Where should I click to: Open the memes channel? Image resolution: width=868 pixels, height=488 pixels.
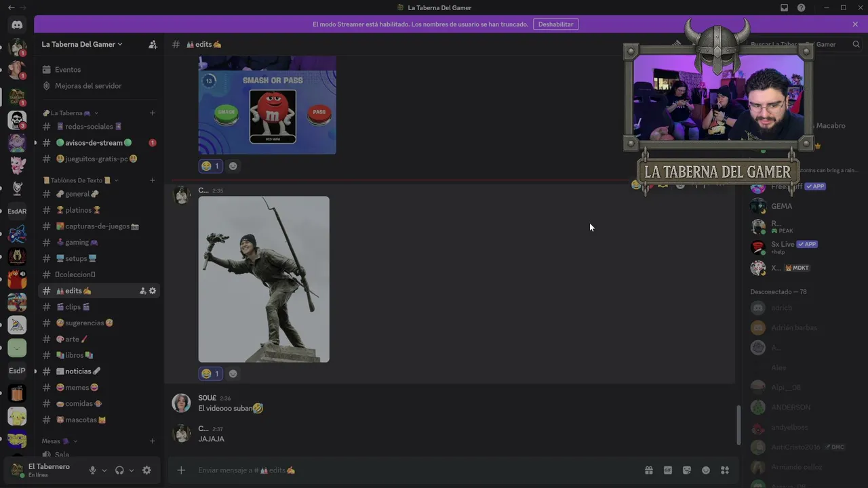point(99,388)
